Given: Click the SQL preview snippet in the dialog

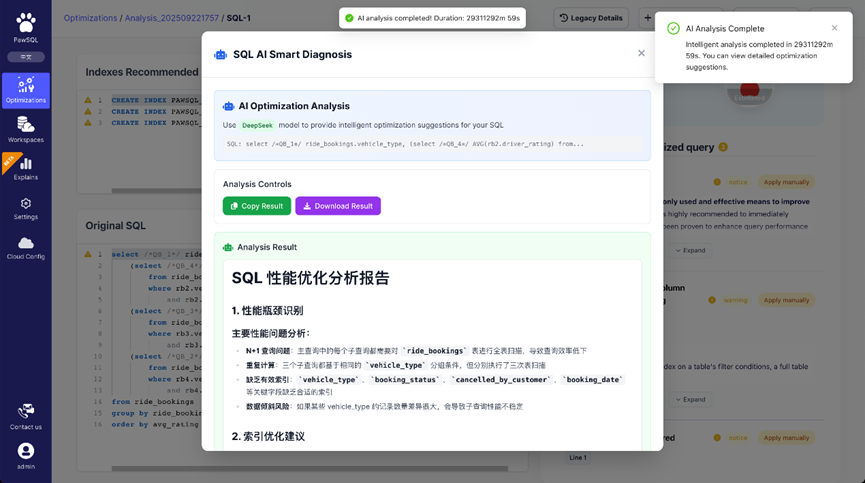Looking at the screenshot, I should coord(432,144).
